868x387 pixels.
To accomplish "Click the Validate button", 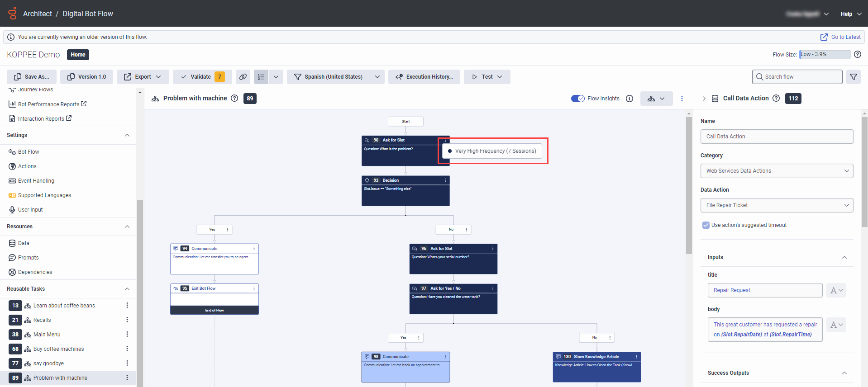I will click(201, 77).
